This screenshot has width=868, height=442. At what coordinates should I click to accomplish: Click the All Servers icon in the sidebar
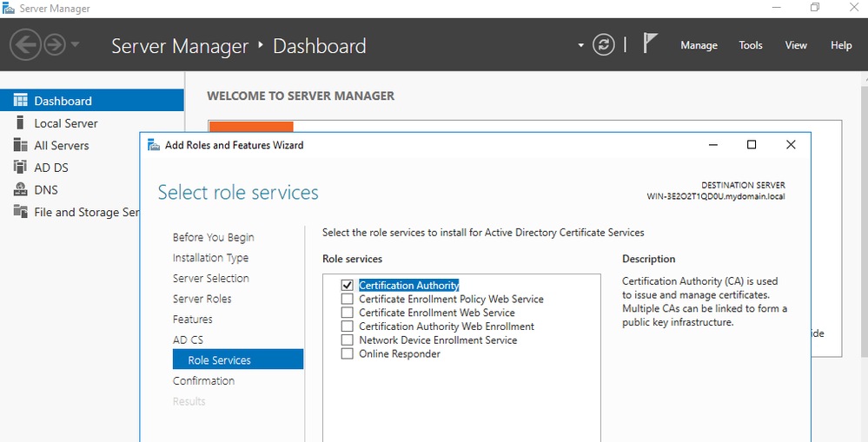point(21,145)
